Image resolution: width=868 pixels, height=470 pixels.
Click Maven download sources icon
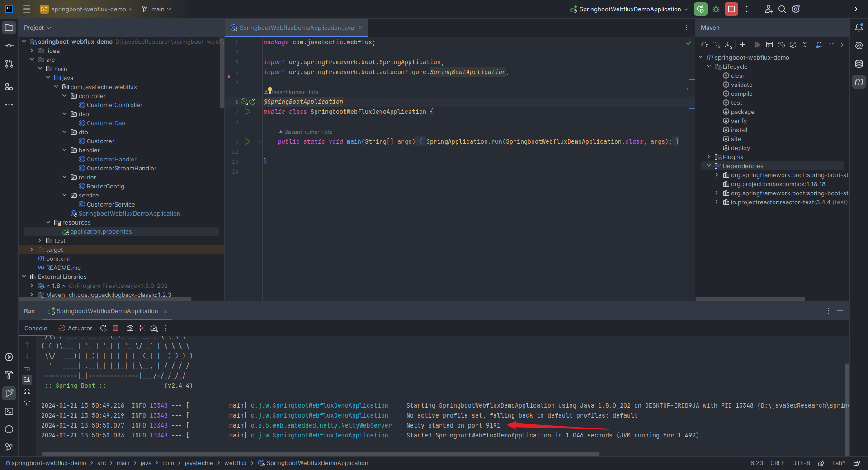pyautogui.click(x=728, y=45)
